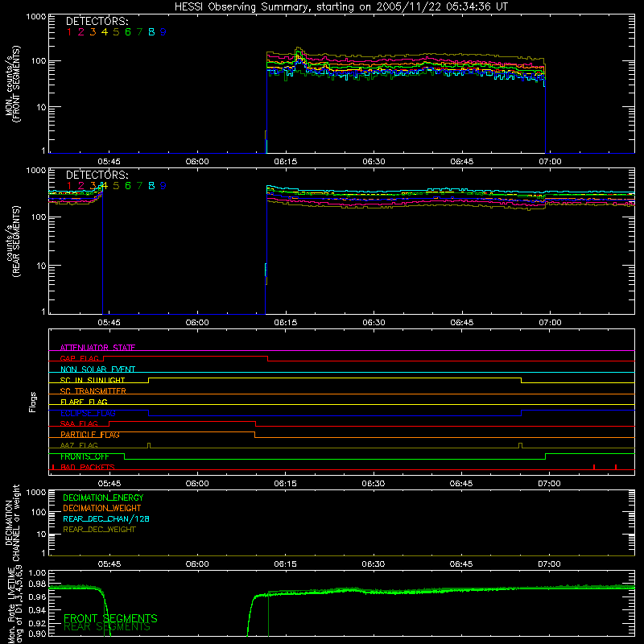
Task: Select magenta detector 2 in the front segments legend
Action: click(81, 32)
